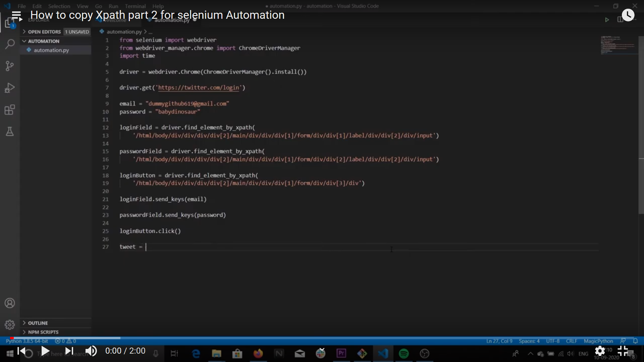Click the errors and warnings indicator

[x=65, y=341]
